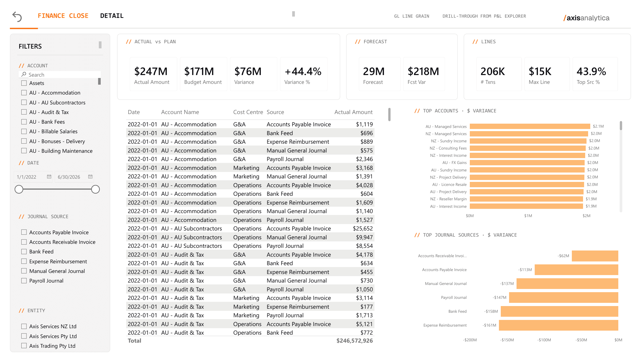Click the end date field 6/30/2026

(74, 177)
